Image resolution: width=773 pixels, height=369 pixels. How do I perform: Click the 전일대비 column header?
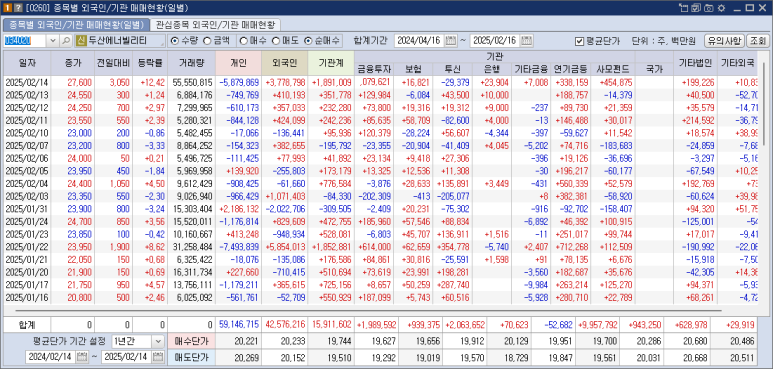pyautogui.click(x=114, y=63)
